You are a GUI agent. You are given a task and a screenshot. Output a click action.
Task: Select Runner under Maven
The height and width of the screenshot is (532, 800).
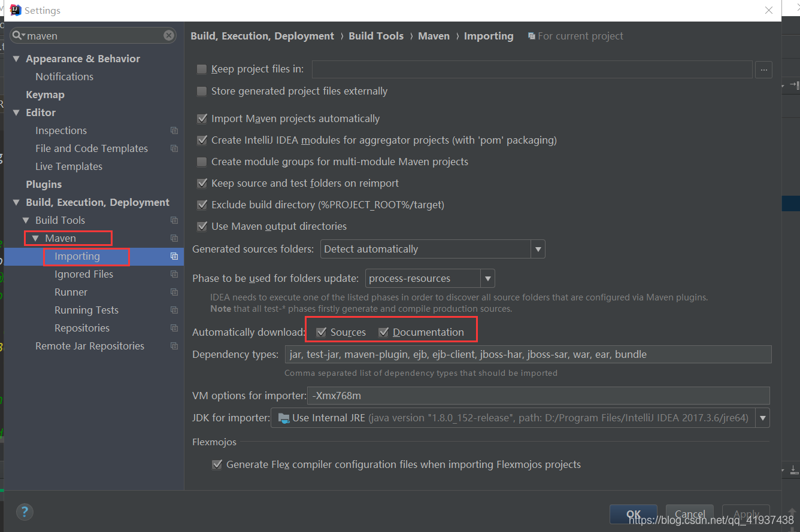point(71,292)
